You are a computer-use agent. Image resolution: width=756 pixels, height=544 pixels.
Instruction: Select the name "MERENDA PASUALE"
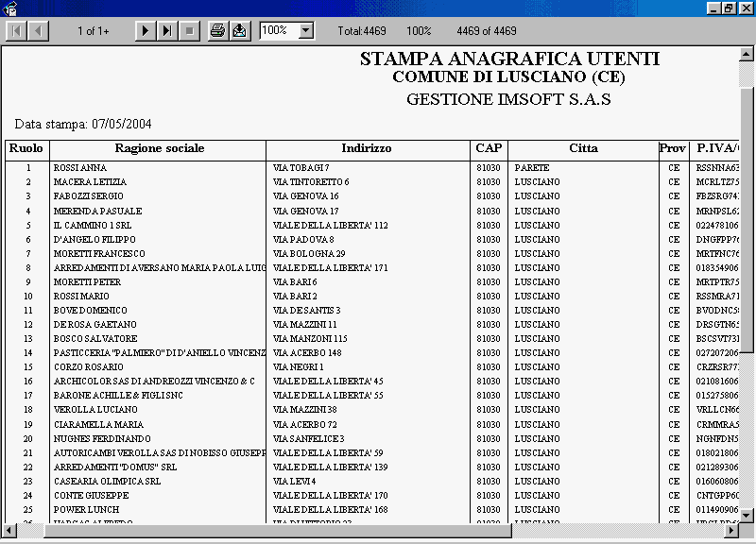pyautogui.click(x=98, y=211)
